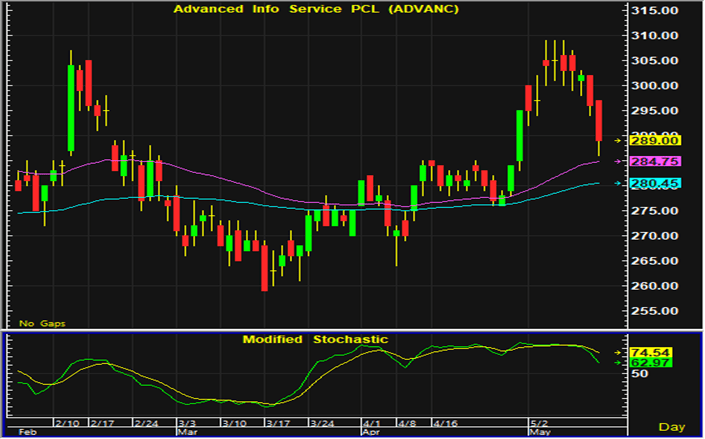The width and height of the screenshot is (705, 439).
Task: Click the yellow arrow beside 74.54
Action: [x=617, y=352]
